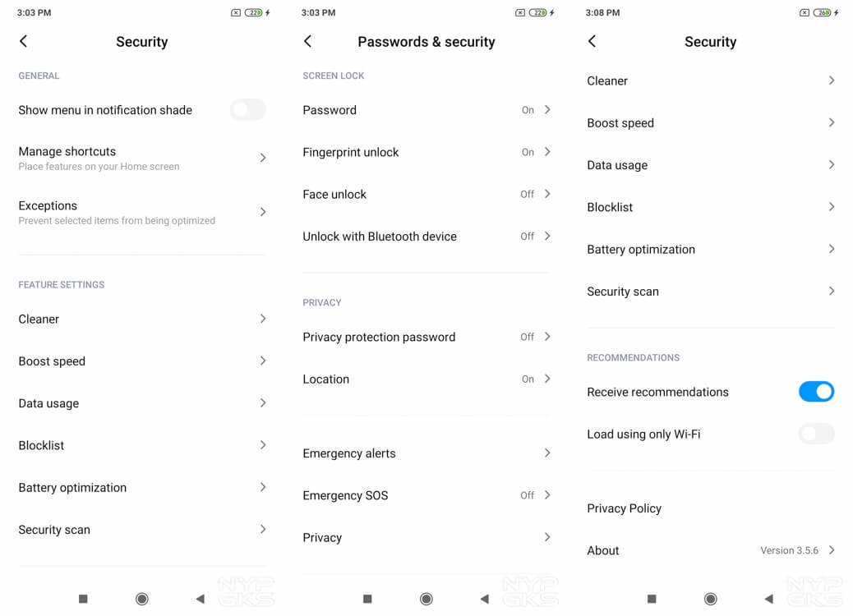Viewport: 853px width, 616px height.
Task: Tap About to view version info
Action: coord(710,550)
